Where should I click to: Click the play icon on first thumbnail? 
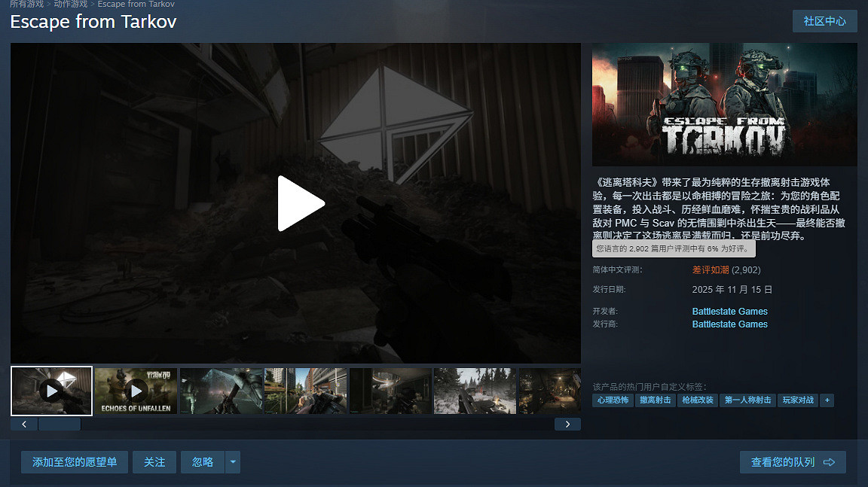pyautogui.click(x=51, y=391)
